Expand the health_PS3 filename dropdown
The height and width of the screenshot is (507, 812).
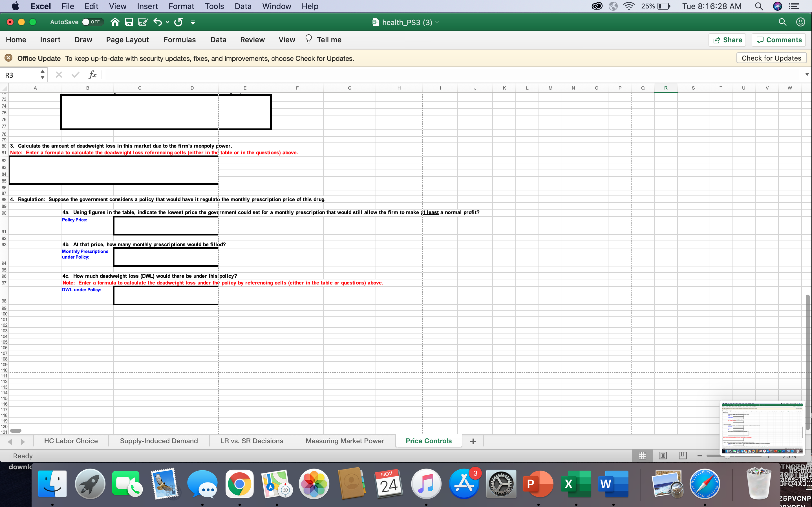point(437,22)
